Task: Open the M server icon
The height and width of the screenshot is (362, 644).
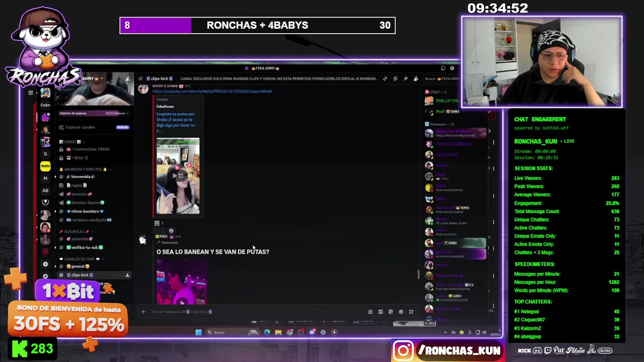Action: (x=45, y=178)
